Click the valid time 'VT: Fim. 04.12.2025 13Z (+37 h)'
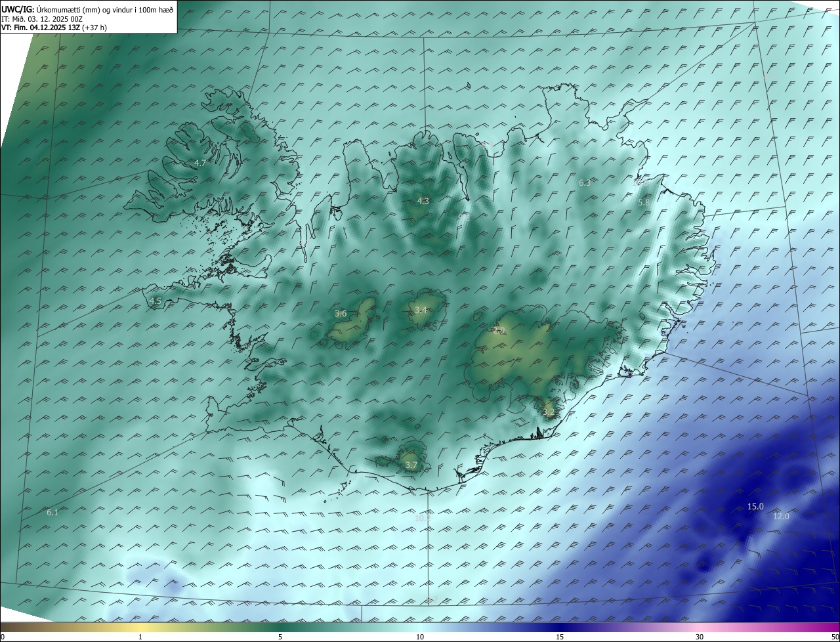This screenshot has width=840, height=642. point(54,28)
